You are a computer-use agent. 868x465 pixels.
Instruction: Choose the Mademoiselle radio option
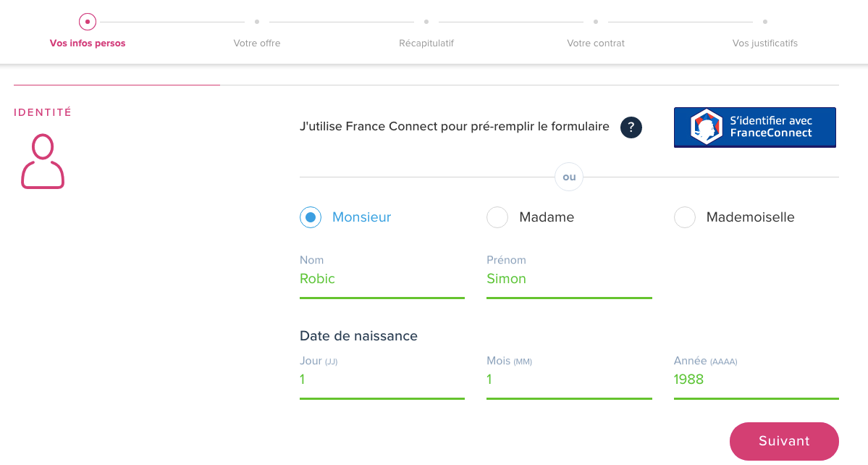click(685, 217)
